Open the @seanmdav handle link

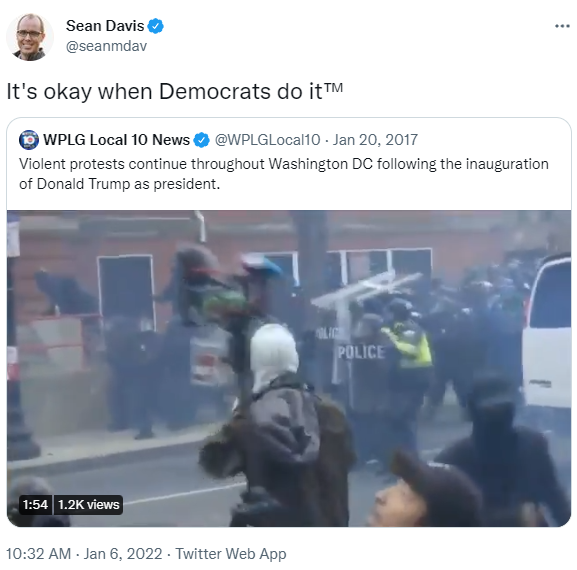[x=106, y=46]
